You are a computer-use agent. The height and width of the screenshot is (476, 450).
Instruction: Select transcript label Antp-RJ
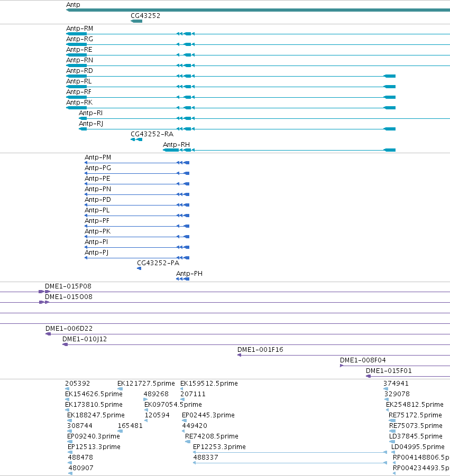(x=91, y=124)
